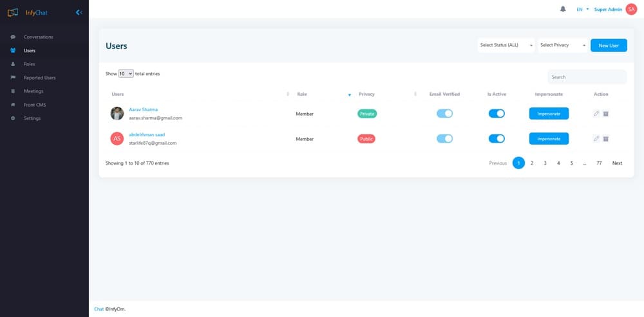Screen dimensions: 644x317
Task: Click the edit pencil icon for Aarav Sharma
Action: (596, 114)
